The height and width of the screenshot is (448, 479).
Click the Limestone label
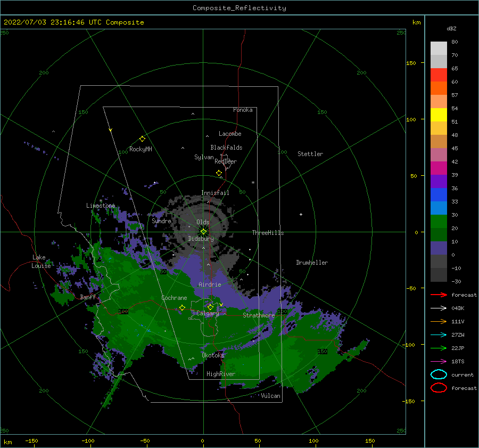[101, 206]
